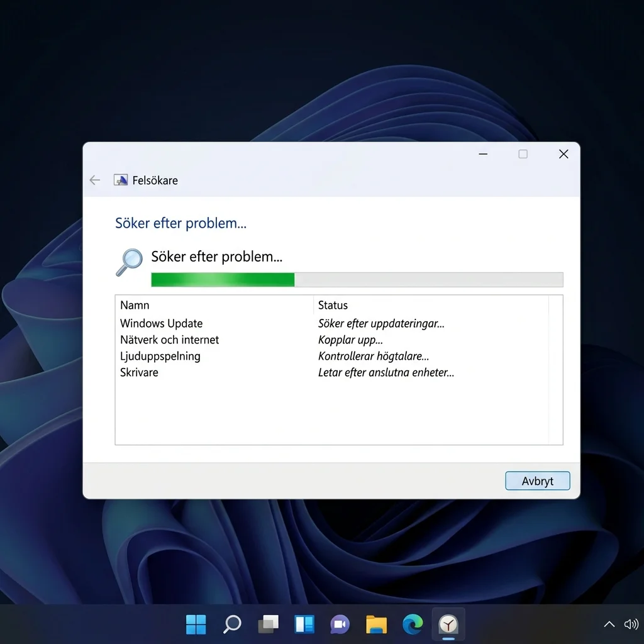Image resolution: width=644 pixels, height=644 pixels.
Task: Open Task View in the taskbar
Action: 268,625
